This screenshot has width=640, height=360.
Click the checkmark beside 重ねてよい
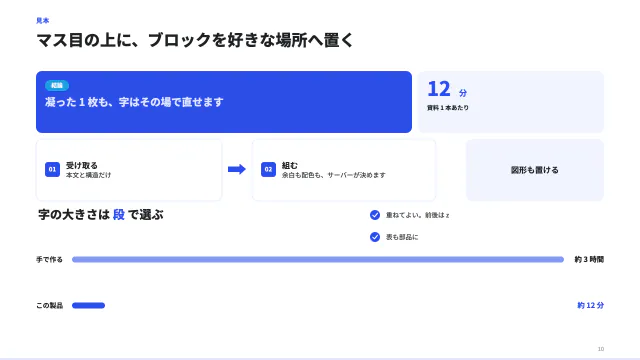[x=375, y=215]
